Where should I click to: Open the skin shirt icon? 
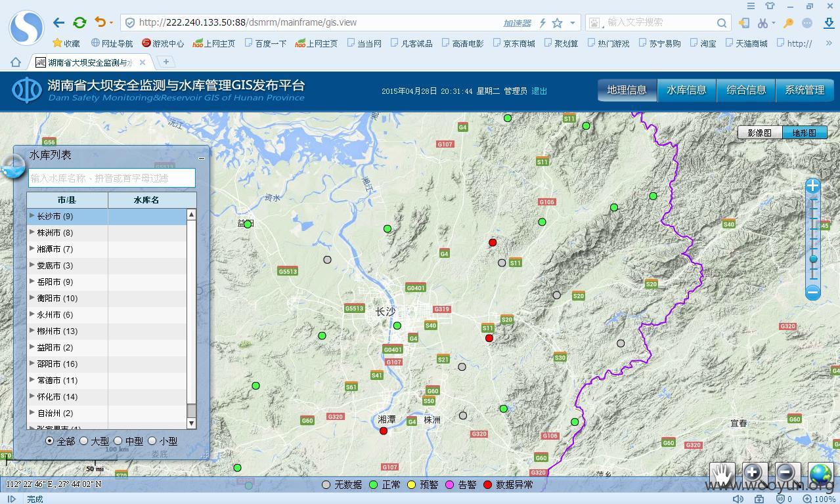[x=770, y=5]
